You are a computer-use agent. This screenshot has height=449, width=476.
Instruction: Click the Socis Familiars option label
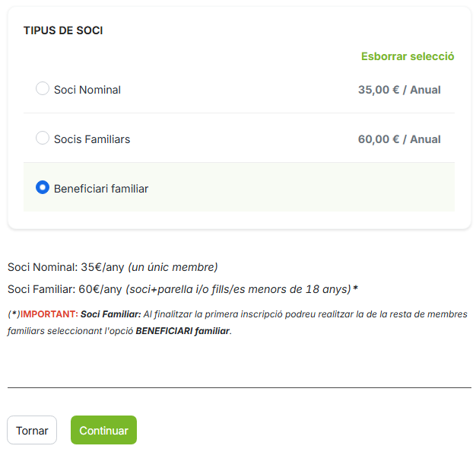pos(92,139)
